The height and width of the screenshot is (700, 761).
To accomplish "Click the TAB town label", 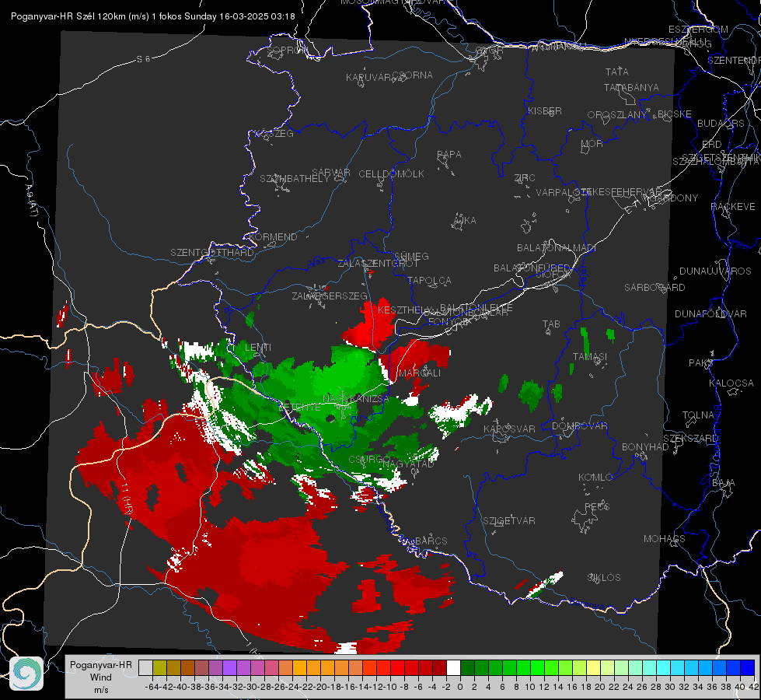I will click(551, 324).
